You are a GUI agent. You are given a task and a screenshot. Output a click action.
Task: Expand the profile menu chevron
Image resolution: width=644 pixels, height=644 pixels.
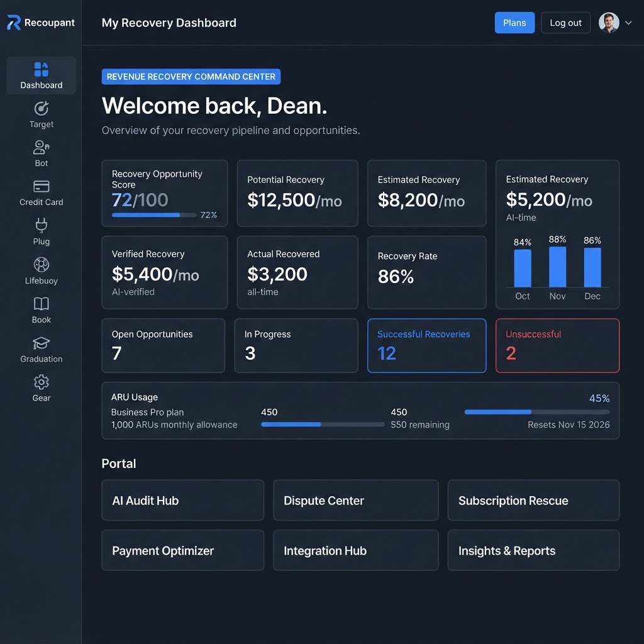click(628, 23)
